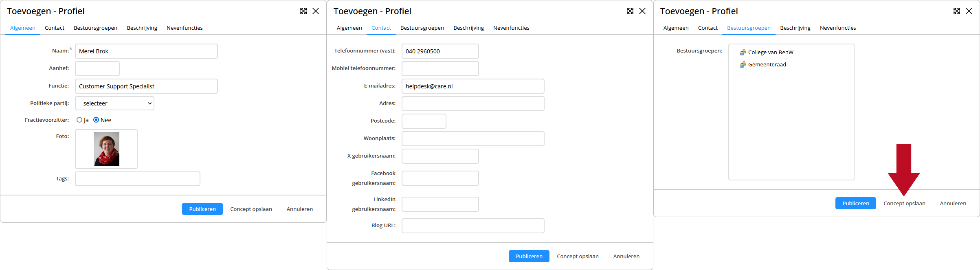Click the Postcode input field
This screenshot has width=980, height=270.
click(x=424, y=121)
